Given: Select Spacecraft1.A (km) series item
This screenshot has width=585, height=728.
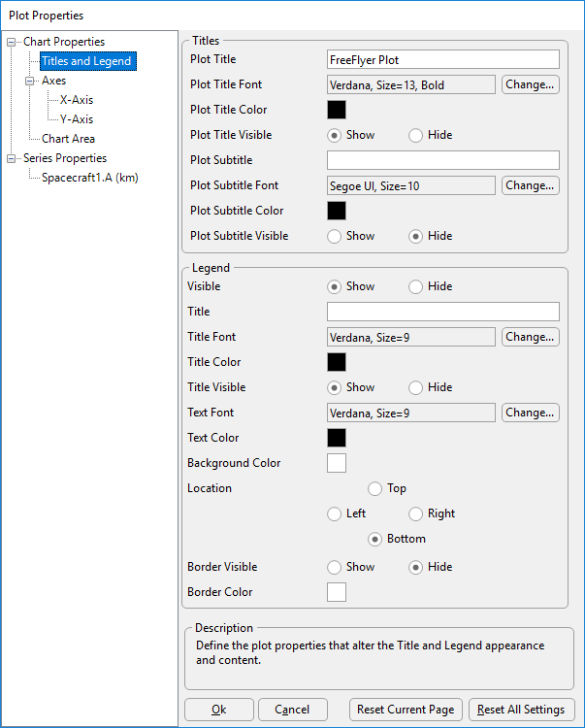Looking at the screenshot, I should pos(90,178).
